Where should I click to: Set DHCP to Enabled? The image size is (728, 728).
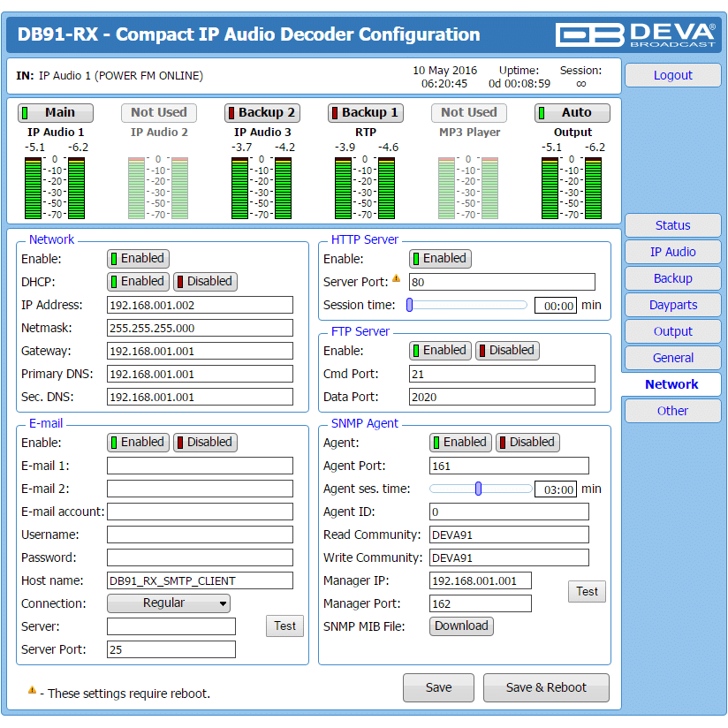(x=139, y=282)
